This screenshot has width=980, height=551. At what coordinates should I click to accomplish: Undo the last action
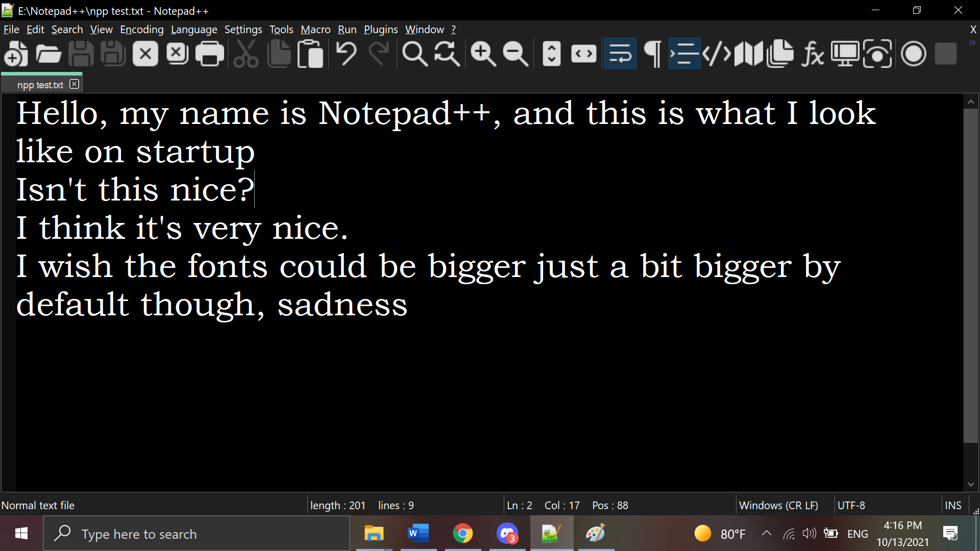pyautogui.click(x=347, y=54)
